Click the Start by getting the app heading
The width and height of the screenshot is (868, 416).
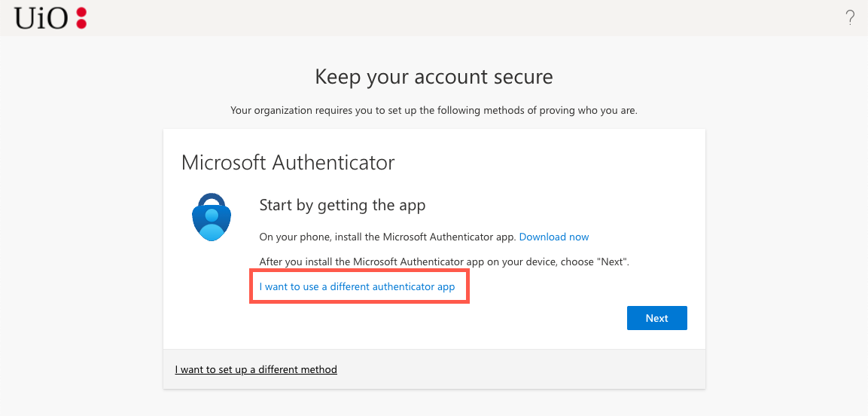[x=342, y=206]
